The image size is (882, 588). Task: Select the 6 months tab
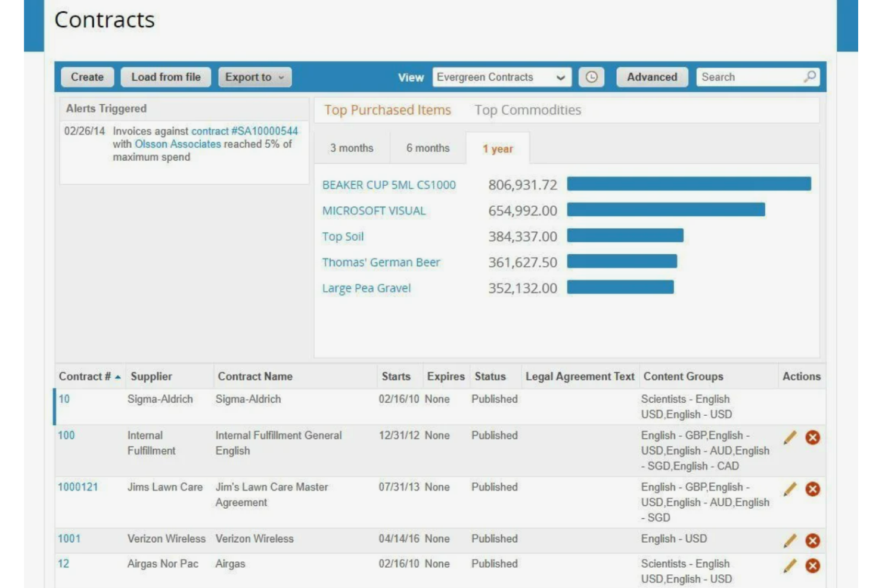[x=428, y=148]
